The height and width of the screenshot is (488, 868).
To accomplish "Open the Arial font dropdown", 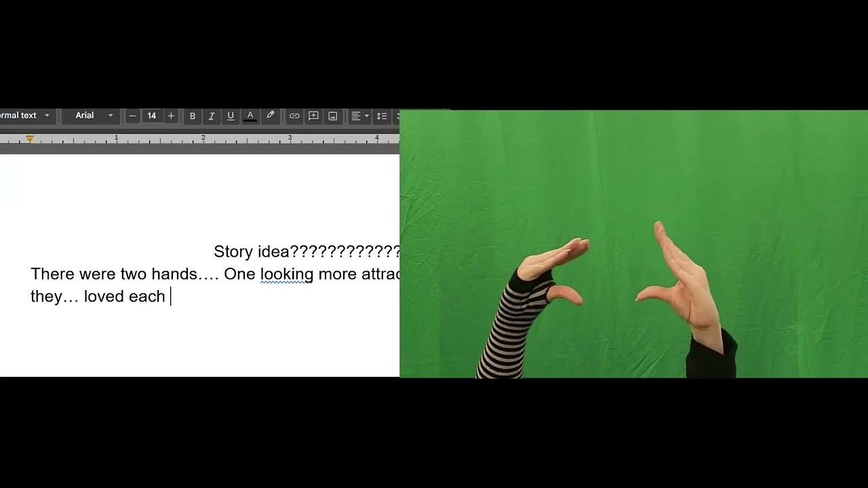I will click(x=92, y=116).
